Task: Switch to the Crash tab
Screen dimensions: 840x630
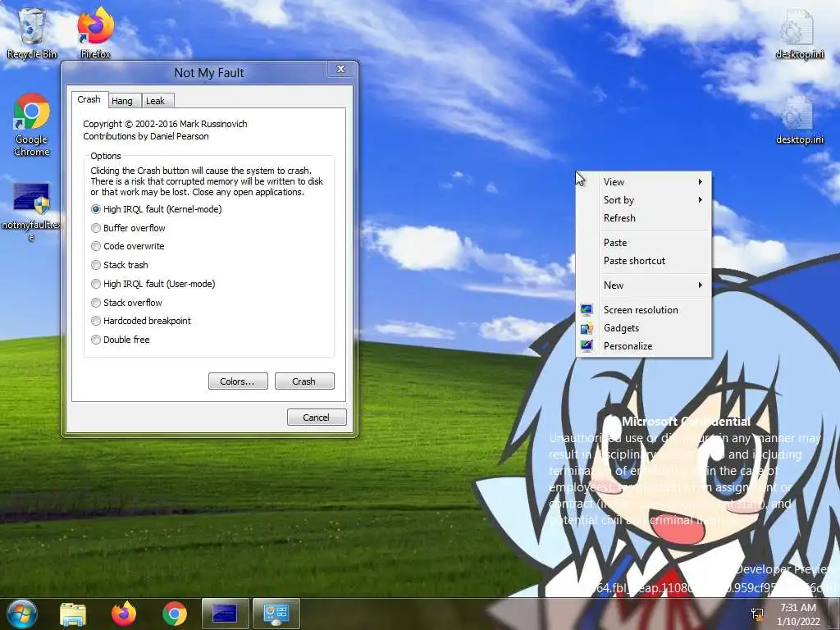Action: 89,99
